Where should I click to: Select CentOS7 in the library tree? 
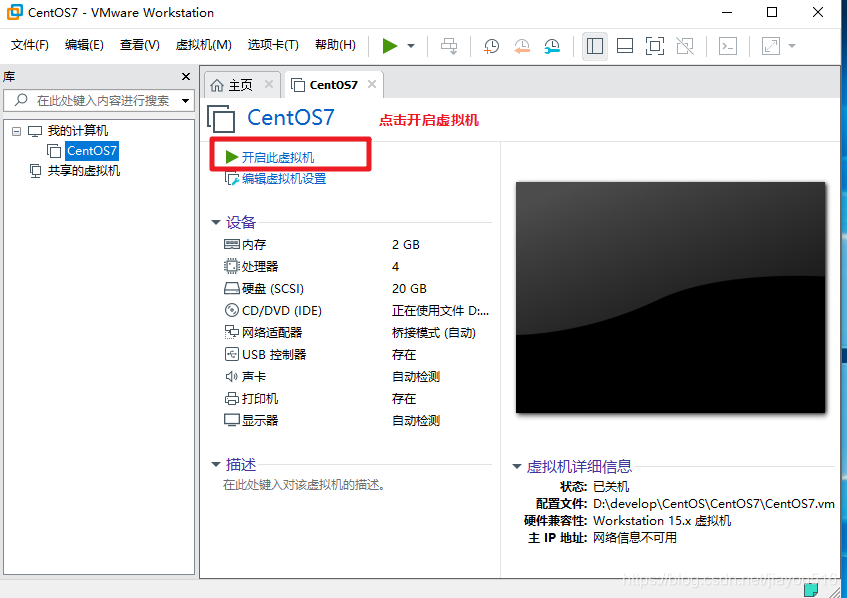coord(92,151)
